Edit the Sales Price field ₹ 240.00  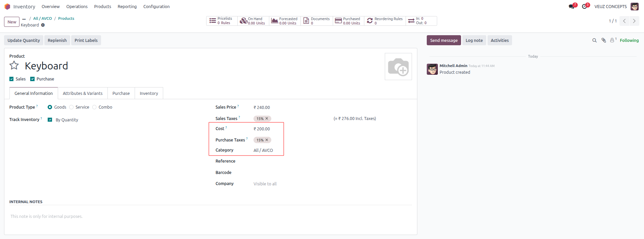(332, 107)
